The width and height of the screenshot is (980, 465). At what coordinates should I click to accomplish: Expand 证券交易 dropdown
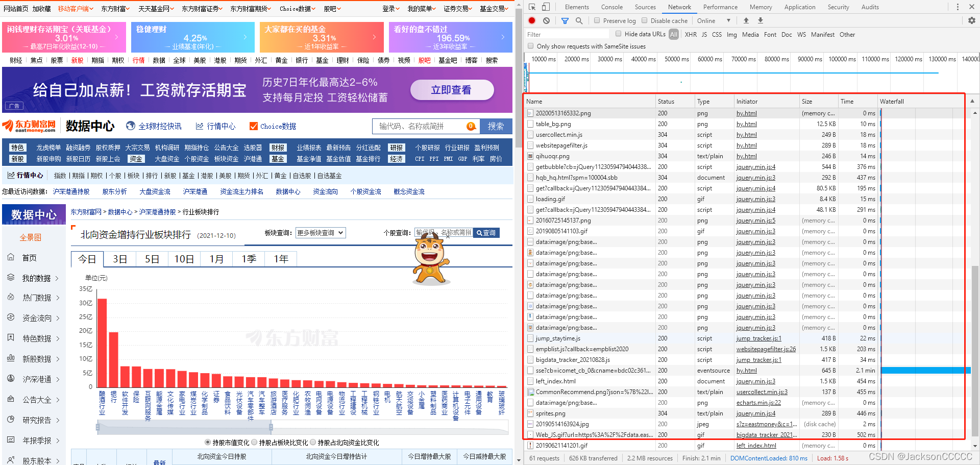point(458,9)
